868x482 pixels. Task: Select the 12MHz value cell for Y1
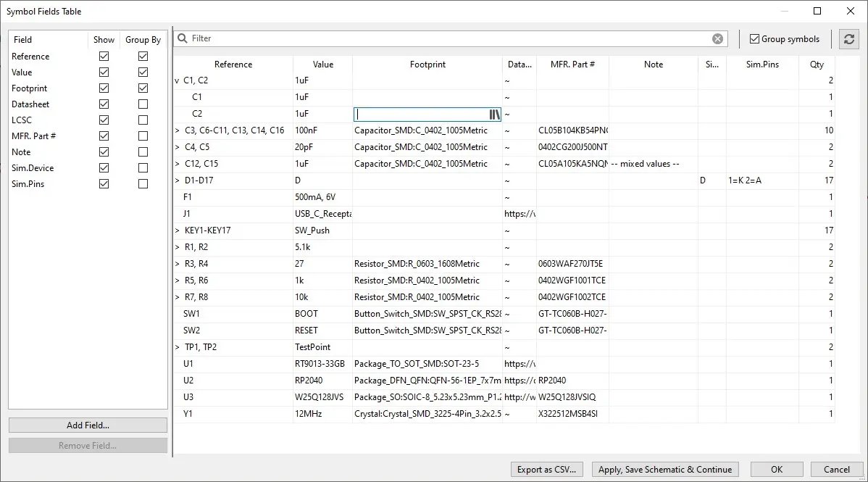322,414
